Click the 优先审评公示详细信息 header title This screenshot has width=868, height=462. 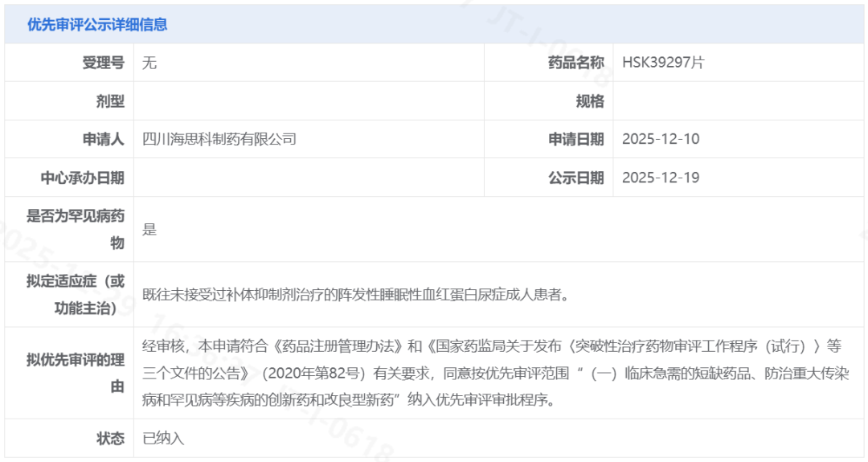click(x=97, y=25)
